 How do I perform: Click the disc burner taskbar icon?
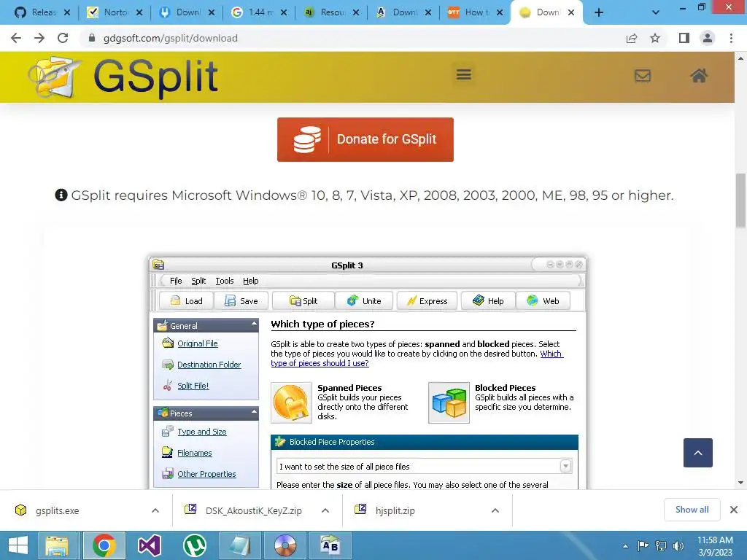(285, 545)
